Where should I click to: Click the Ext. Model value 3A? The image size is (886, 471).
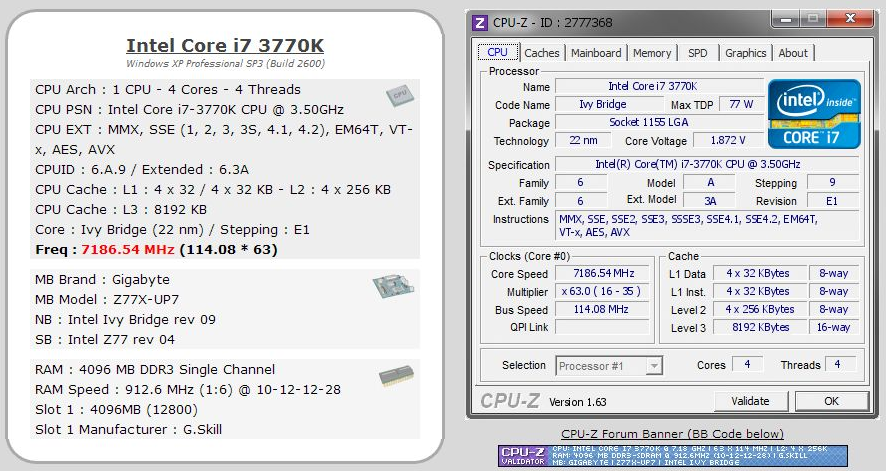(x=710, y=201)
